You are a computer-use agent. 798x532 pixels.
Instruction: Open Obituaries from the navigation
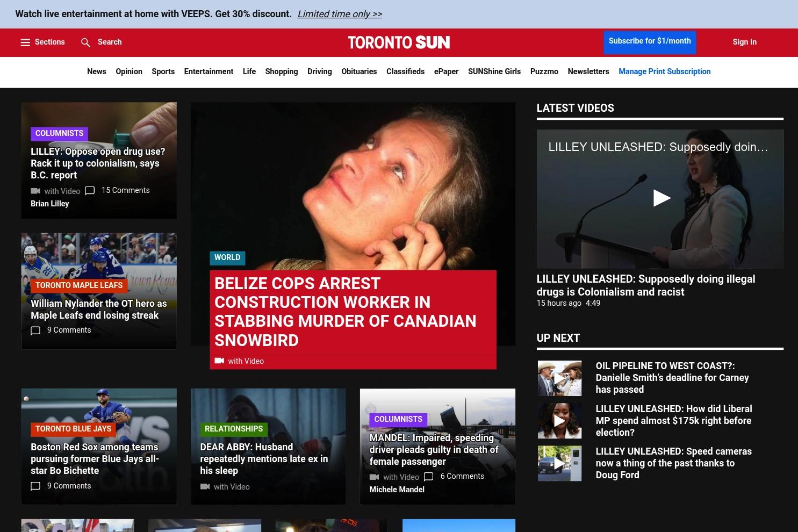click(359, 71)
